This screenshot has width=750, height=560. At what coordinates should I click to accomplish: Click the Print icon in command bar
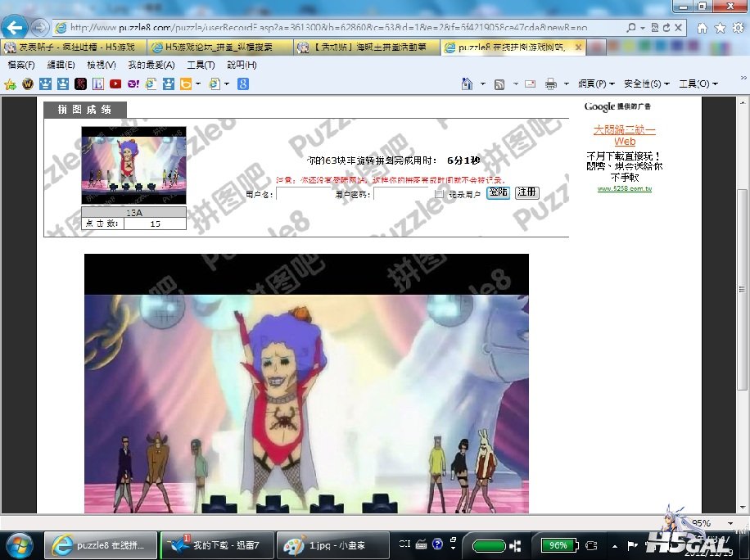point(551,84)
